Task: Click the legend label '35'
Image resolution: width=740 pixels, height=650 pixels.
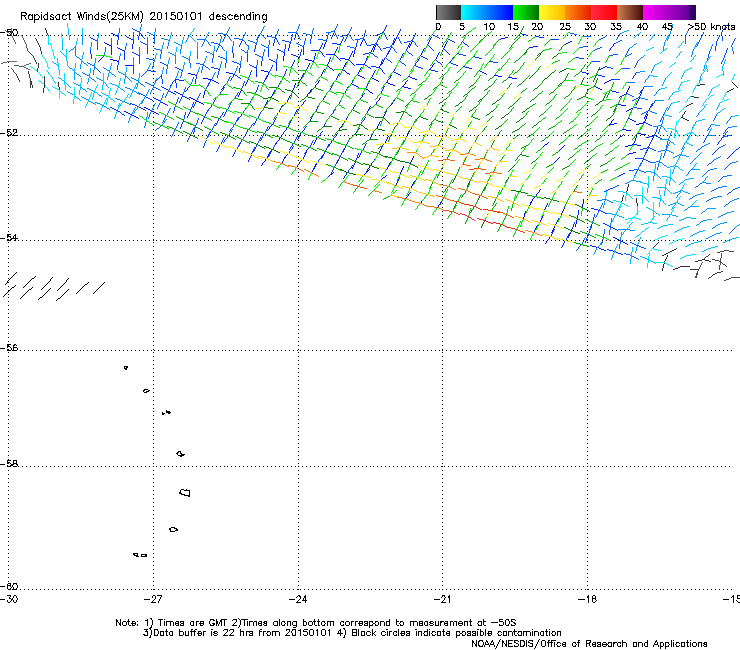Action: [616, 27]
